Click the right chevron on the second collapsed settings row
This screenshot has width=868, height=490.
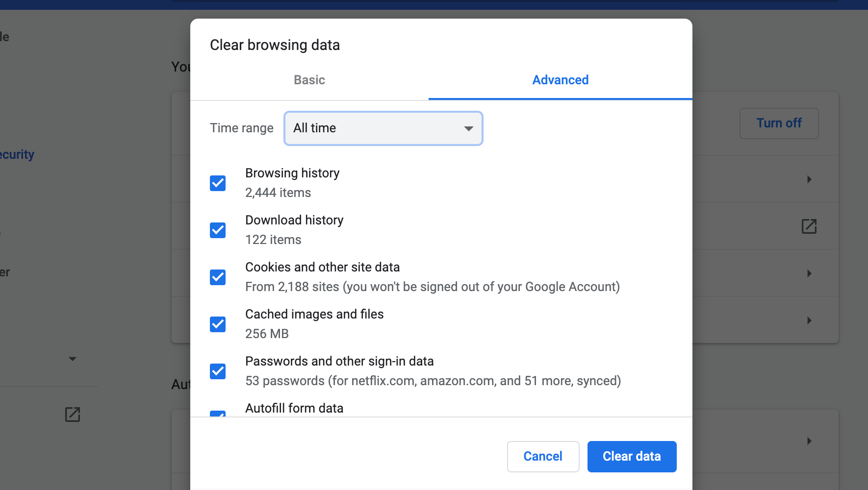coord(809,273)
